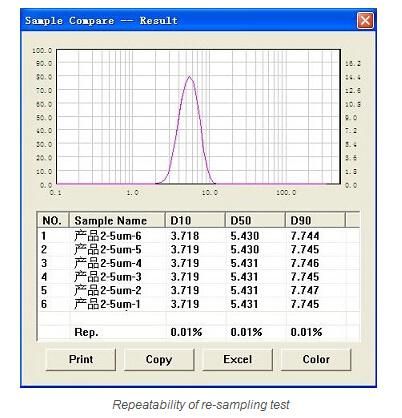Click the Copy button

pyautogui.click(x=159, y=359)
